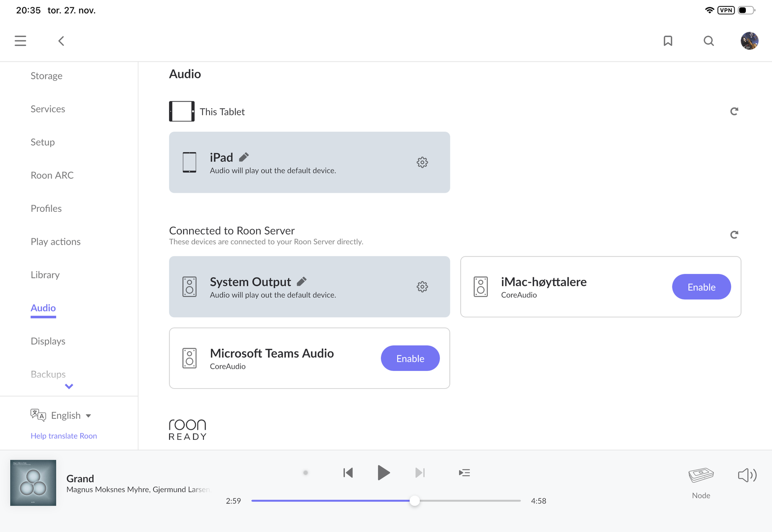Check the VPN status indicator
The height and width of the screenshot is (532, 772).
click(x=726, y=10)
